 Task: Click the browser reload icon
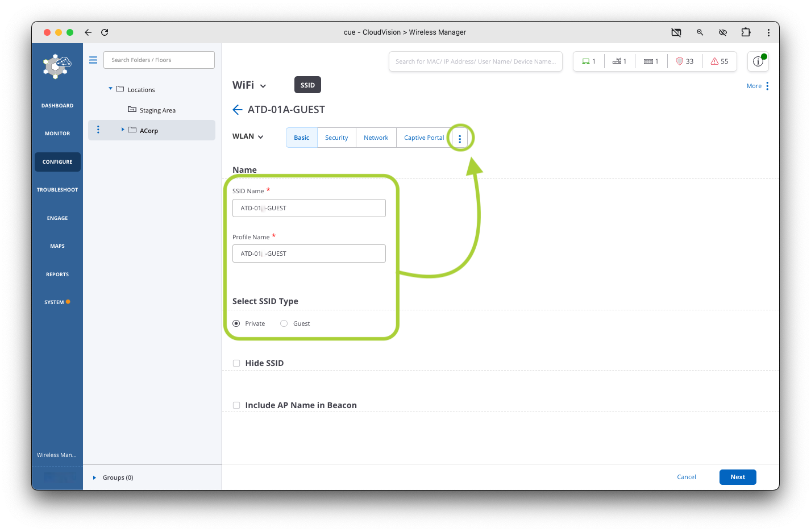pyautogui.click(x=105, y=32)
